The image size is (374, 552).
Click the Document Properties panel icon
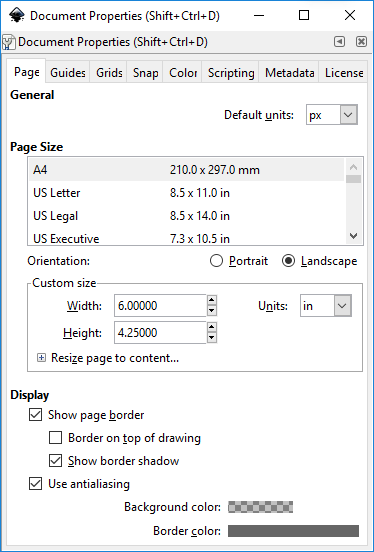[x=9, y=42]
